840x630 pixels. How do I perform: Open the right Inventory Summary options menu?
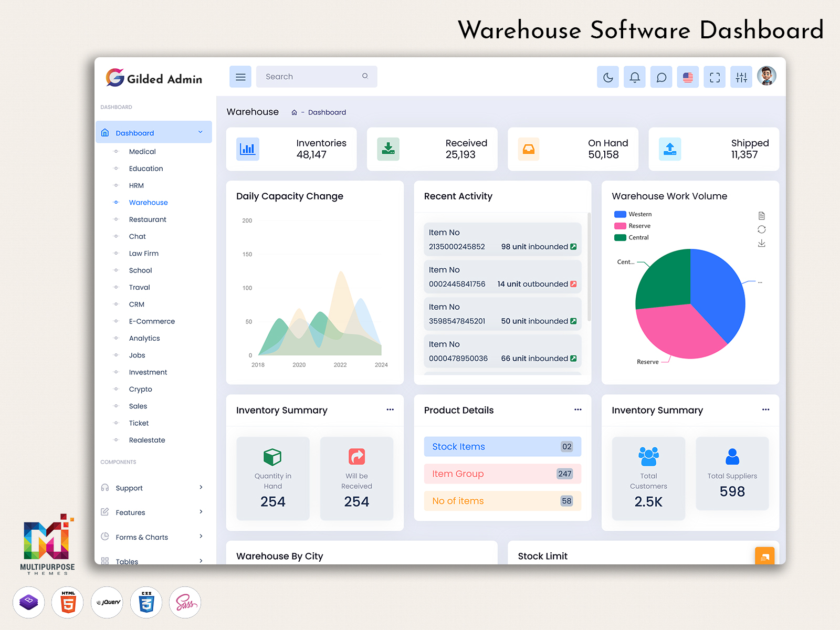pos(766,409)
